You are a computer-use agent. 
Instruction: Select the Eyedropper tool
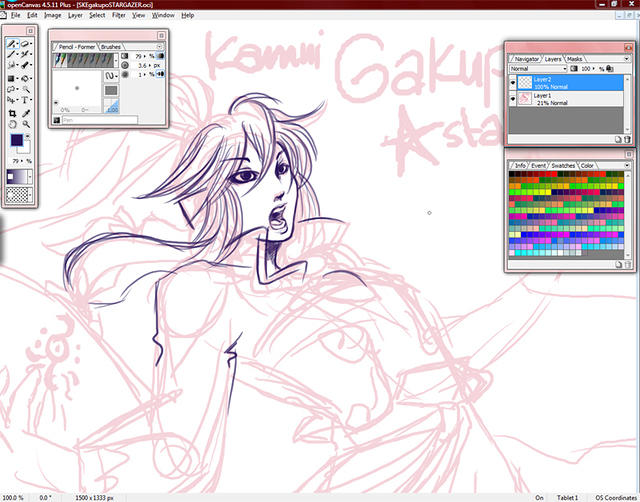26,113
